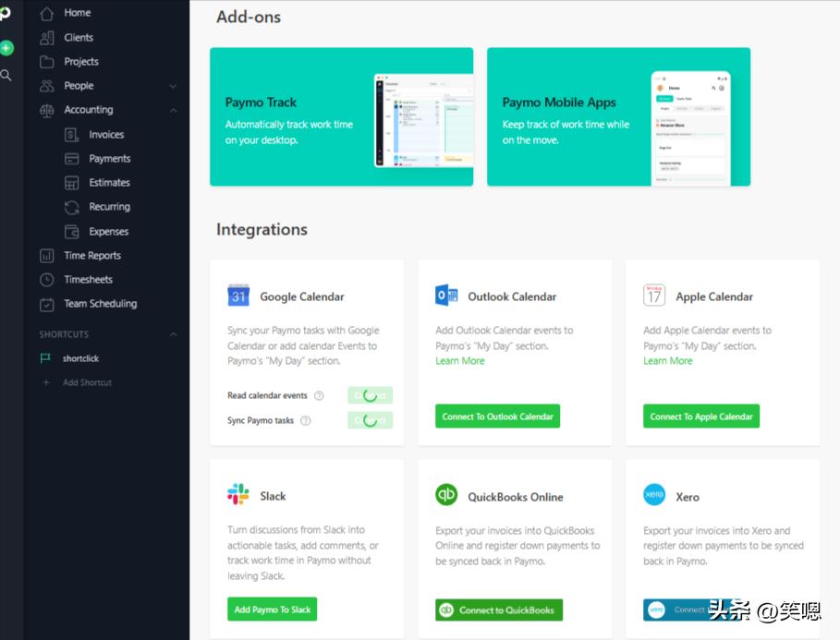The height and width of the screenshot is (640, 840).
Task: Click the Projects folder icon
Action: coord(47,62)
